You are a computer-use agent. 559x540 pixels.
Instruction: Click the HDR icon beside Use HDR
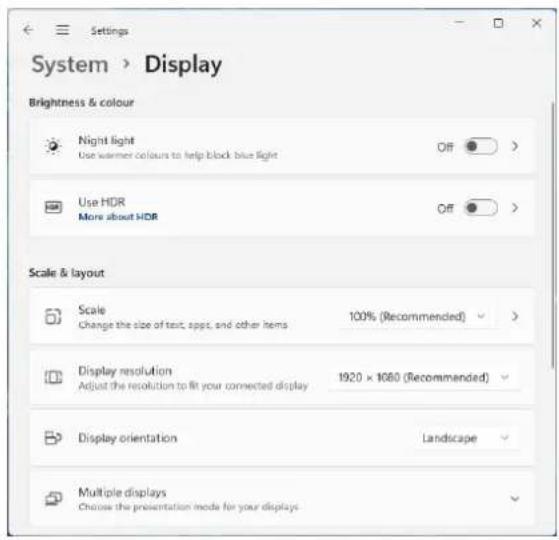coord(53,207)
